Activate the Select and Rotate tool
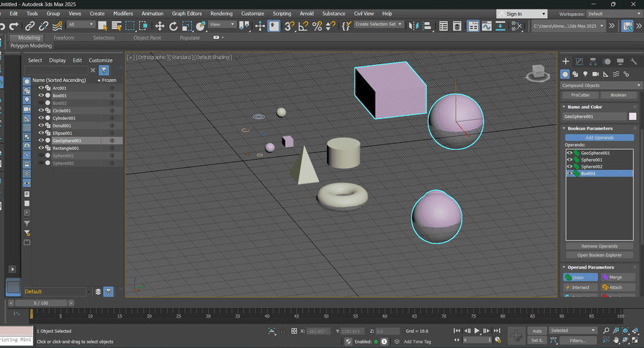 coord(174,26)
